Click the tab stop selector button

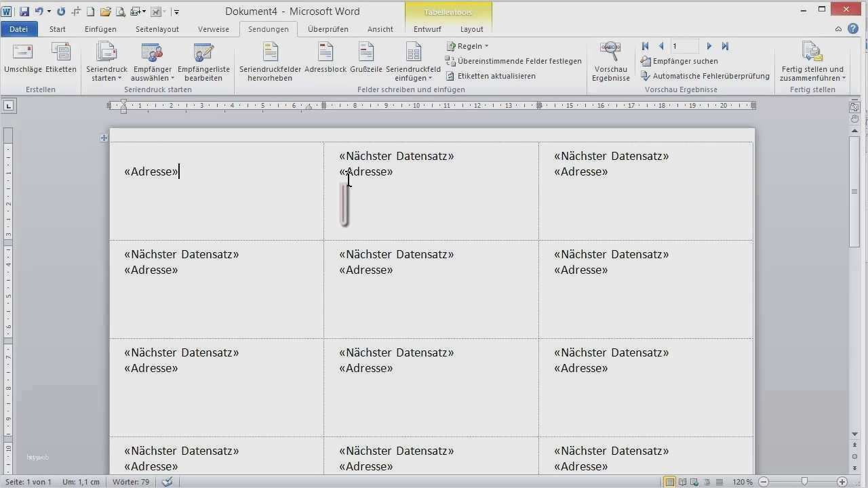tap(8, 106)
